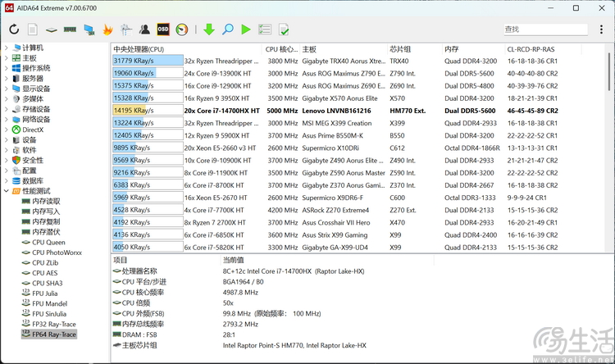Expand the 网络设备 tree node

point(7,119)
